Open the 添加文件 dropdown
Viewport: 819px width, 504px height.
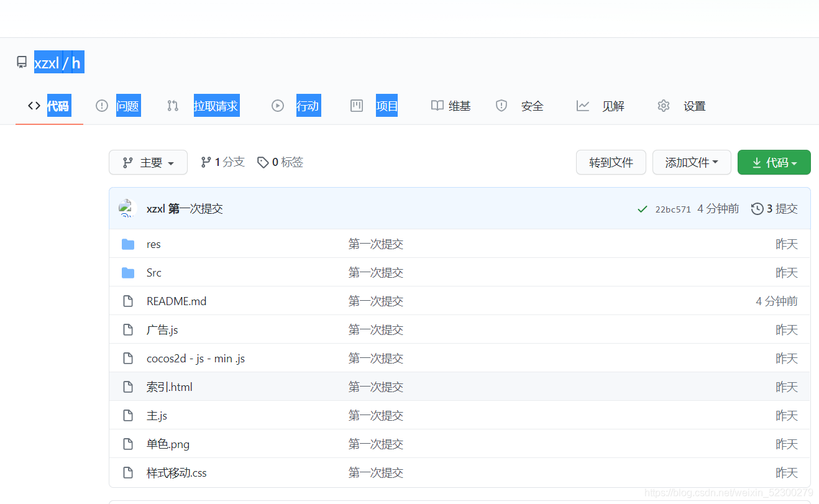click(692, 162)
